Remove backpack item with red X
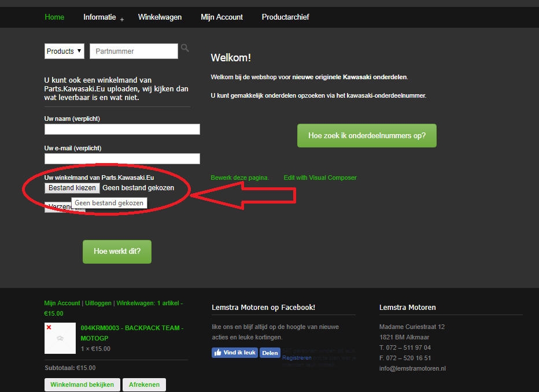539x392 pixels. tap(49, 327)
